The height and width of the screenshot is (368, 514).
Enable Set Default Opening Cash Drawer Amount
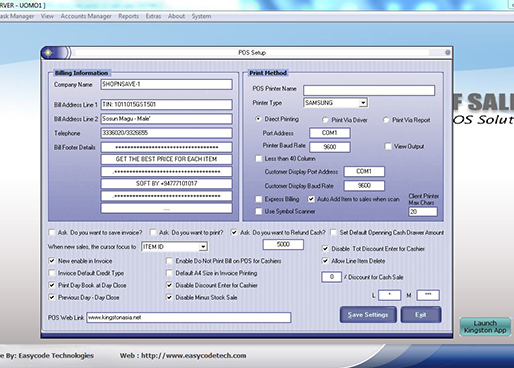333,232
